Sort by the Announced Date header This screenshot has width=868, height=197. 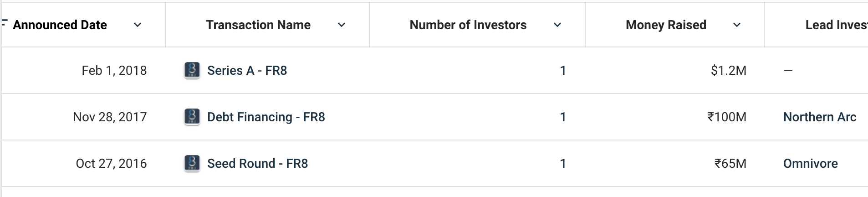tap(60, 25)
